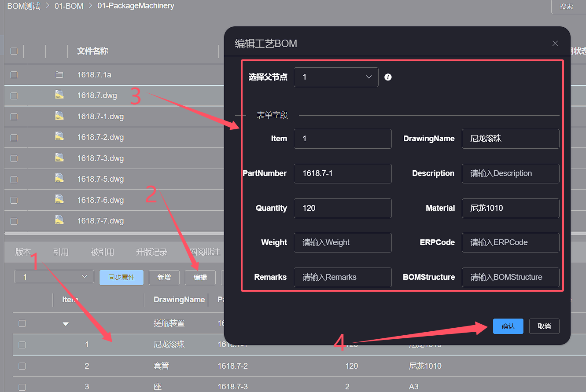The height and width of the screenshot is (392, 586).
Task: Click the DWG icon next to 1618.7-2.dwg
Action: [59, 136]
